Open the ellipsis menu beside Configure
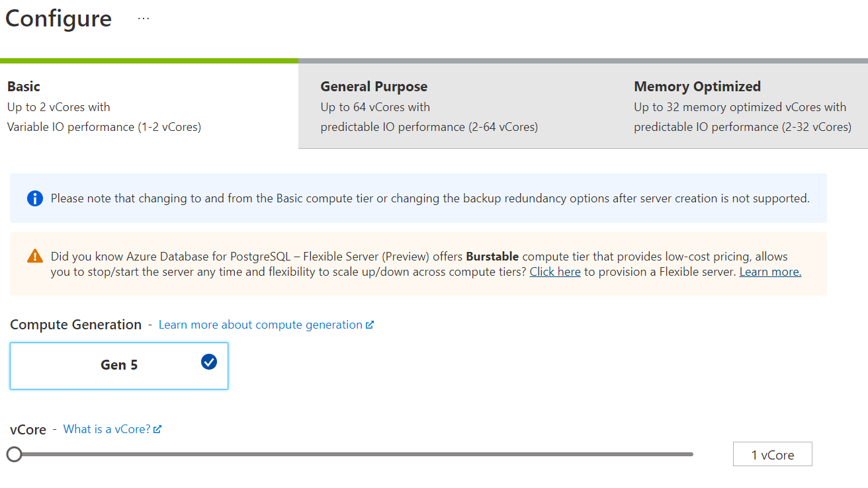 click(144, 19)
